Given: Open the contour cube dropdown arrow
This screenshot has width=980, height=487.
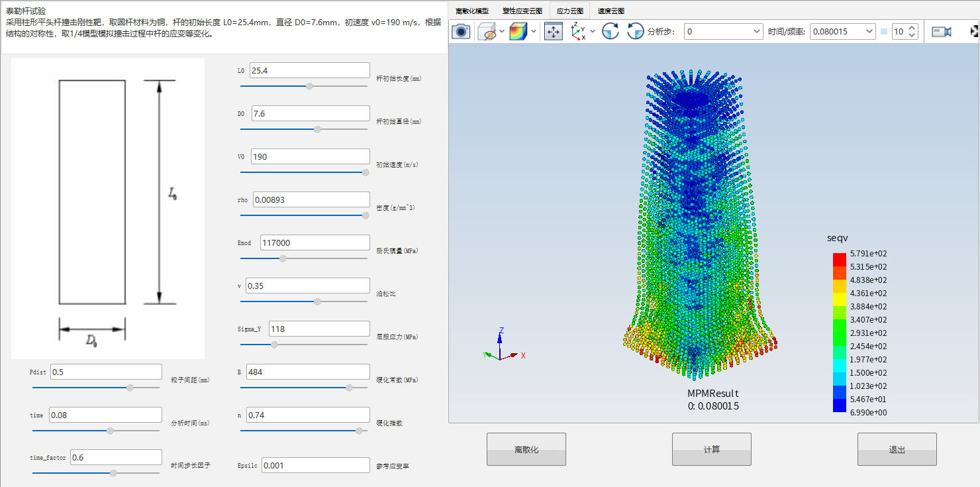Looking at the screenshot, I should click(x=534, y=31).
